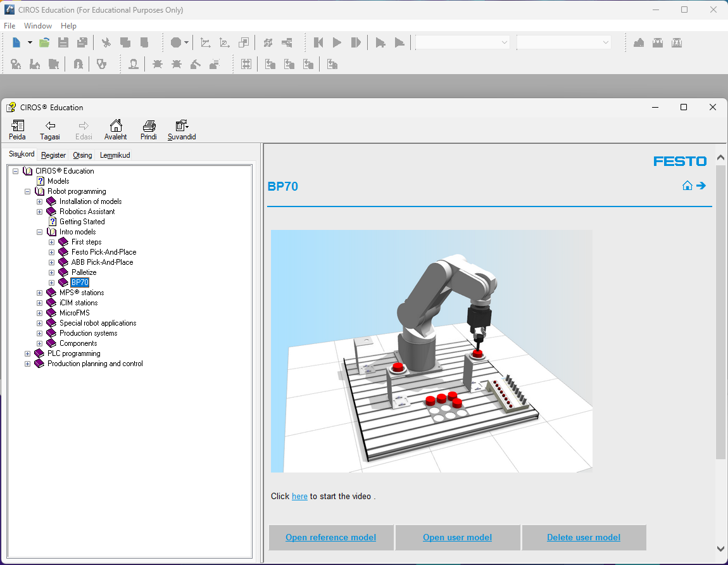Select Special robot applications in tree
This screenshot has width=728, height=565.
(97, 323)
